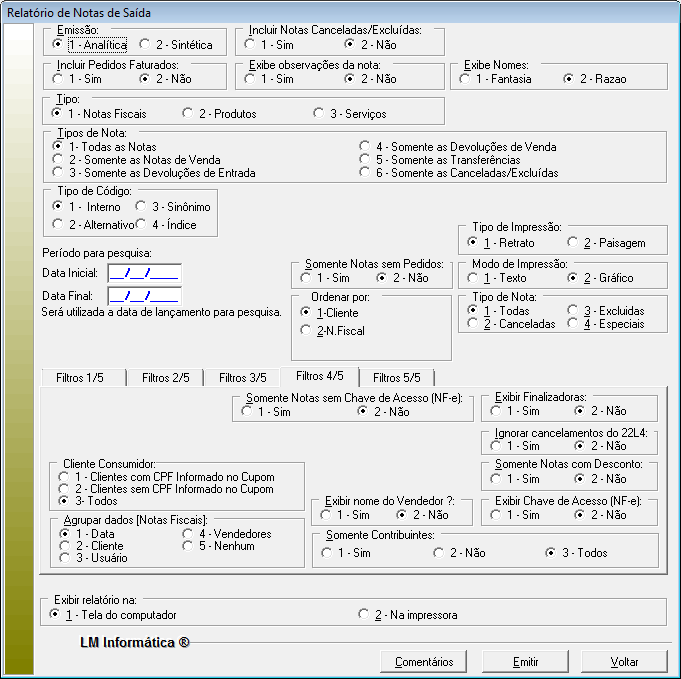
Task: Select '1 - Fantasia' under Exibe Nomes
Action: (466, 79)
